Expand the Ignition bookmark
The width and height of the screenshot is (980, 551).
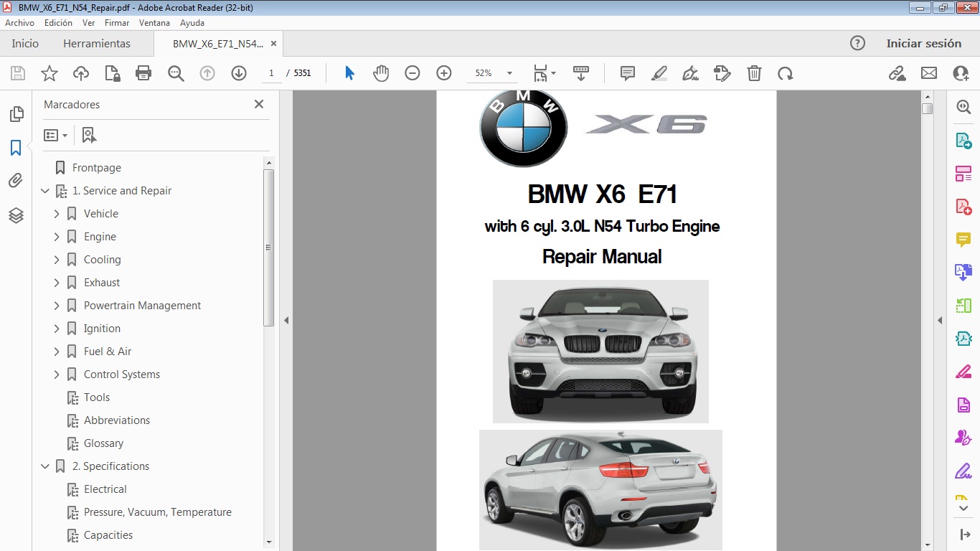click(x=57, y=329)
